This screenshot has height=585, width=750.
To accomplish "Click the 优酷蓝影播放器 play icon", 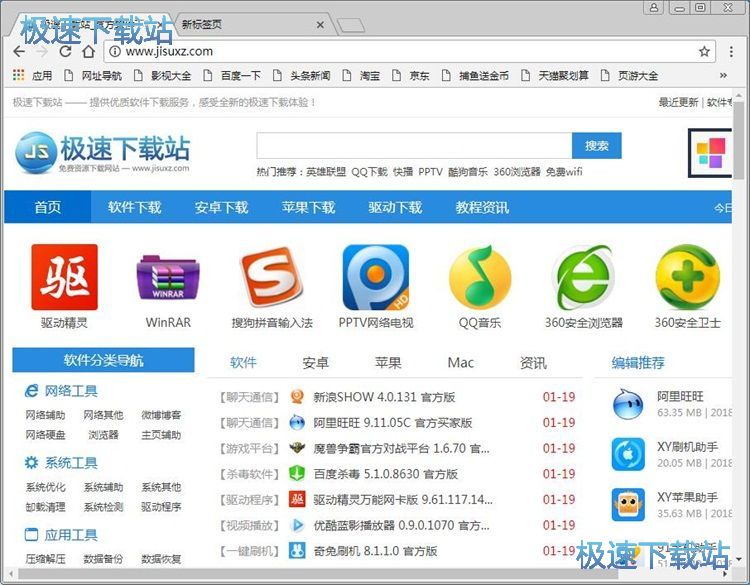I will 297,525.
